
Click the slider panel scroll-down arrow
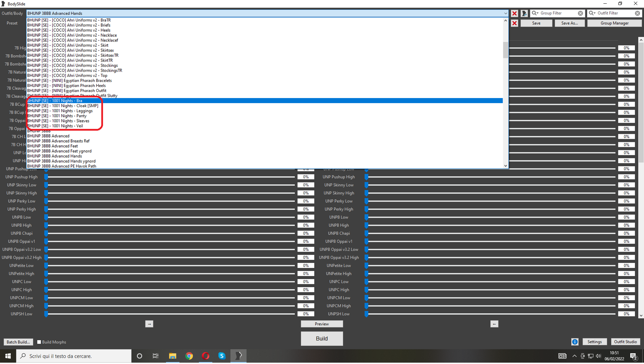pos(641,316)
